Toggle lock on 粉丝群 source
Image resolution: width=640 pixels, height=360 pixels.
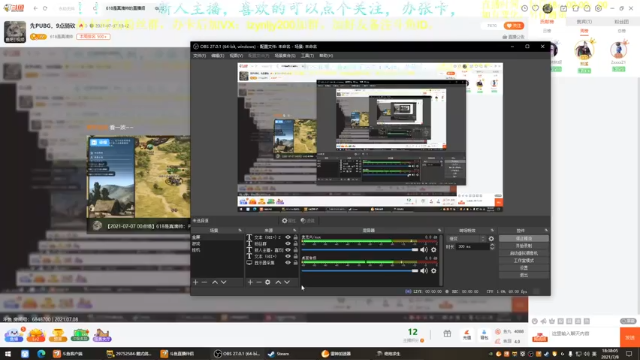[296, 244]
